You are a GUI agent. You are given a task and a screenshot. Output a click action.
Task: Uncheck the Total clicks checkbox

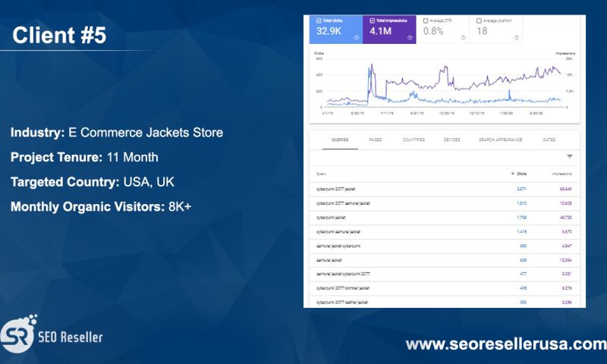[x=319, y=20]
